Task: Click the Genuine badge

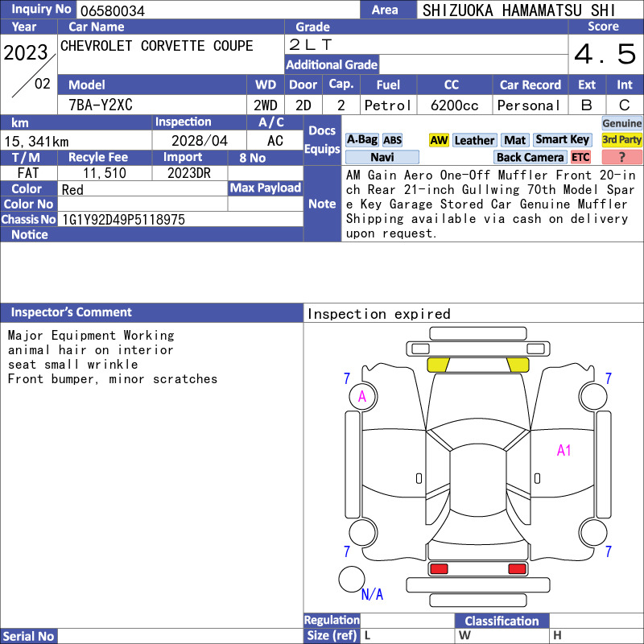Action: [x=621, y=123]
